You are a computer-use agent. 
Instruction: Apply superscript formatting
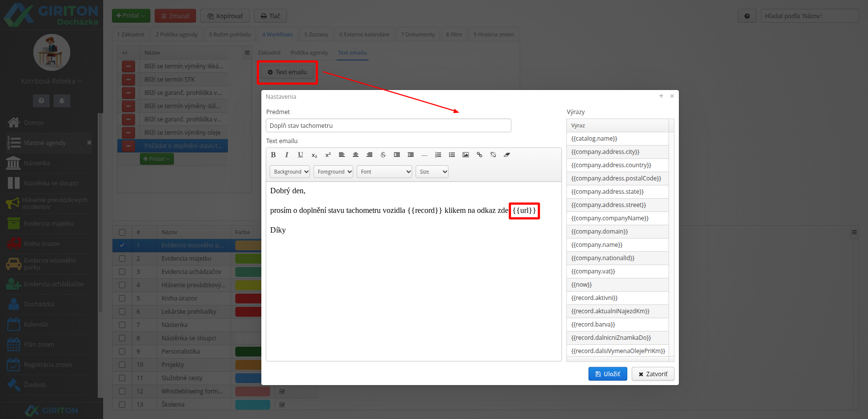click(x=328, y=155)
